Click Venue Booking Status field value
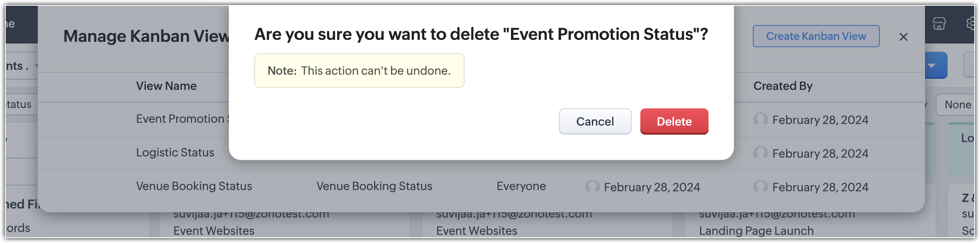Image resolution: width=980 pixels, height=243 pixels. point(374,186)
